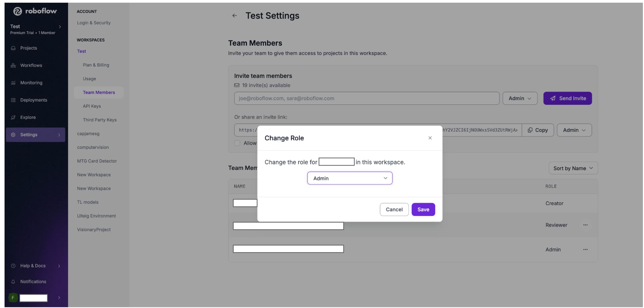Open the API Keys settings page
The image size is (644, 308).
pyautogui.click(x=92, y=106)
